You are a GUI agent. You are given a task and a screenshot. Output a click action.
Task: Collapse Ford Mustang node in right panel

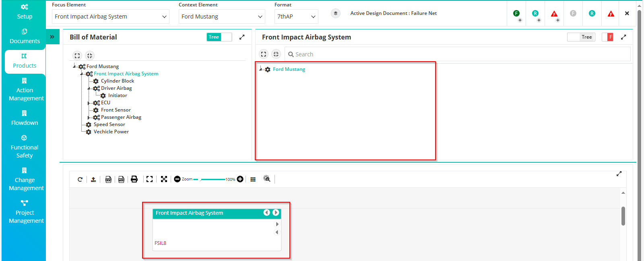(261, 69)
